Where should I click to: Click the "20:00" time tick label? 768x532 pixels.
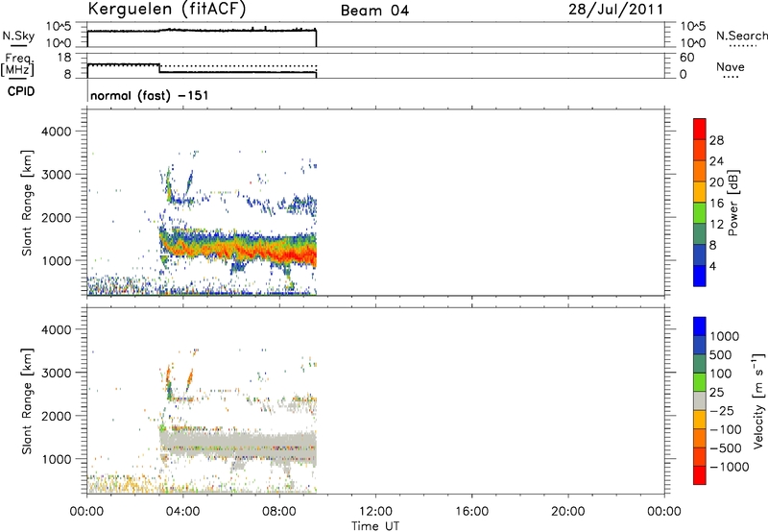(x=567, y=512)
